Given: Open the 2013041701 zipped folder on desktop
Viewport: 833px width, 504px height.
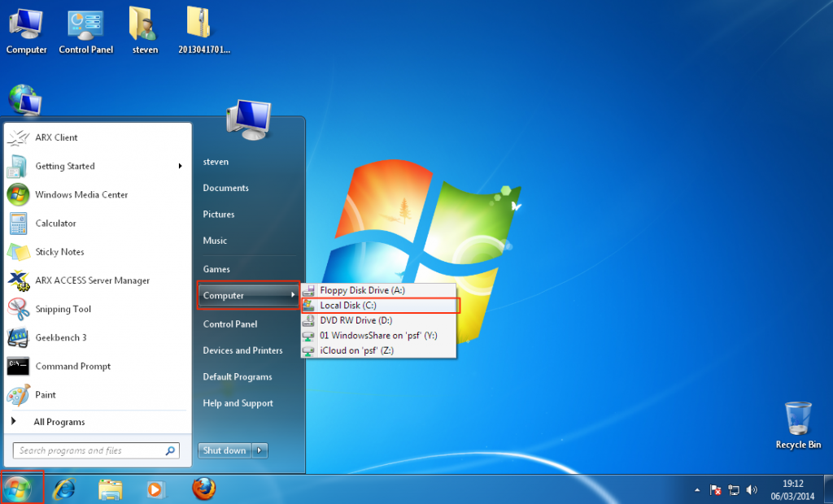Looking at the screenshot, I should [x=203, y=32].
